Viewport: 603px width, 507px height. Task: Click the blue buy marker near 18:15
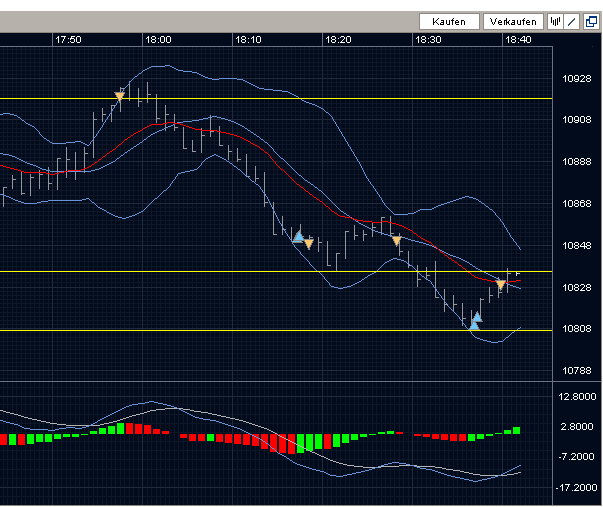coord(297,236)
